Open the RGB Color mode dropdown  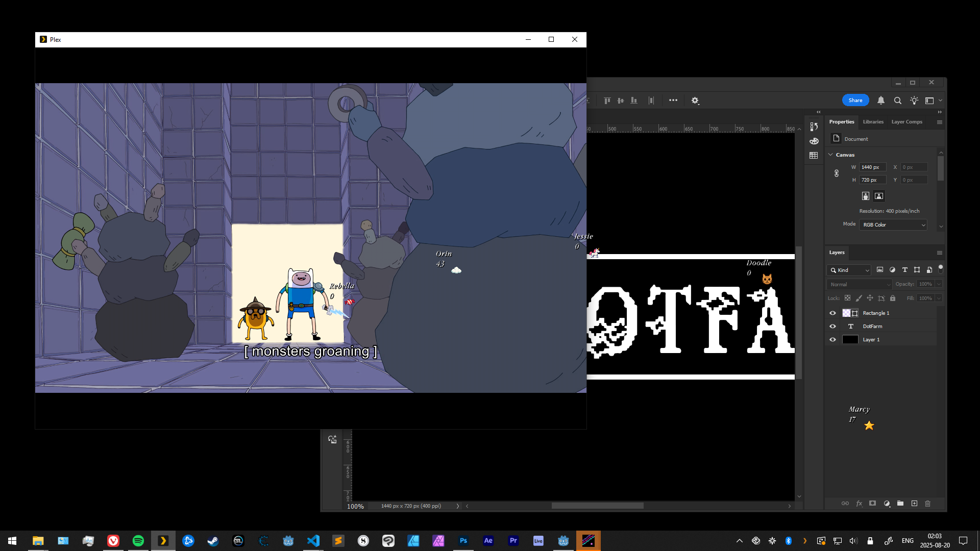[893, 225]
